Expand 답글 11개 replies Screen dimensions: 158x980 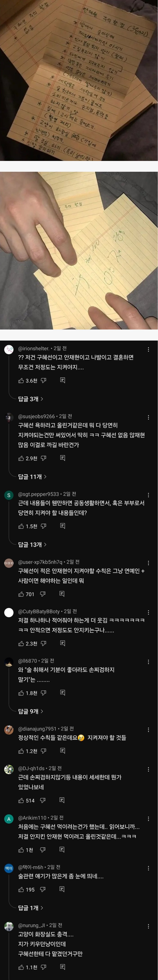(32, 476)
